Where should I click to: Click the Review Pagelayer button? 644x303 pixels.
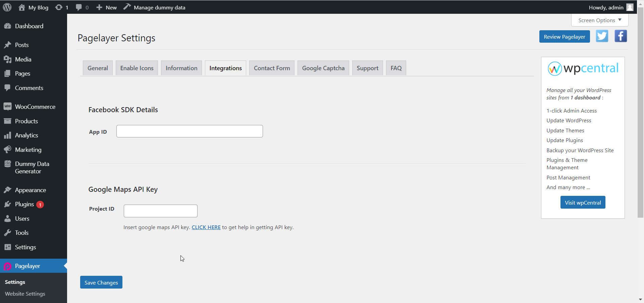pyautogui.click(x=565, y=36)
